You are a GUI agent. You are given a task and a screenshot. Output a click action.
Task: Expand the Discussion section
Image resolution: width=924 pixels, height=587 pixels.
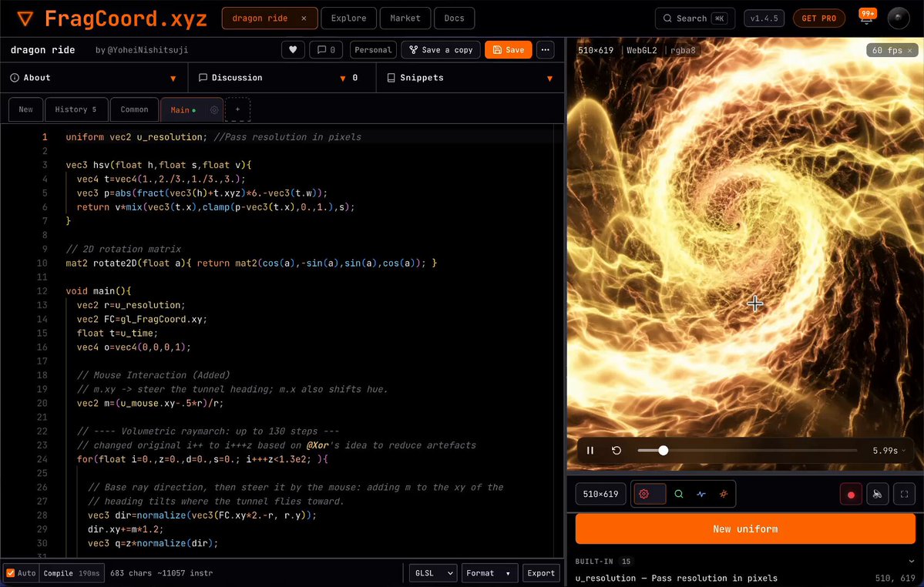coord(282,78)
